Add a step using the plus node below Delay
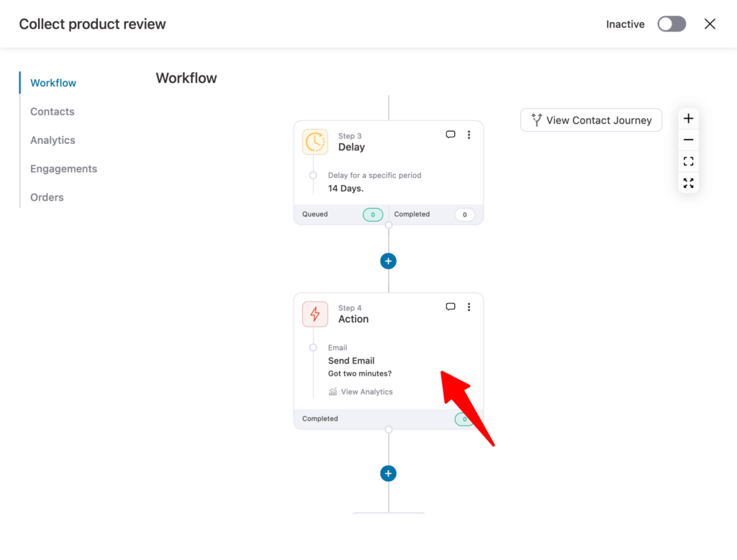Screen dimensions: 737x560 click(x=388, y=261)
